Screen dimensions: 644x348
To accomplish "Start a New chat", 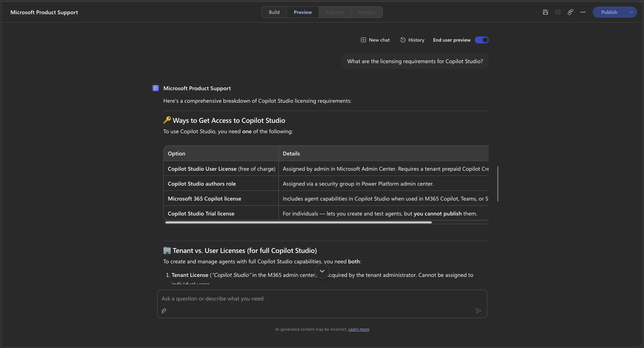I will pos(375,40).
